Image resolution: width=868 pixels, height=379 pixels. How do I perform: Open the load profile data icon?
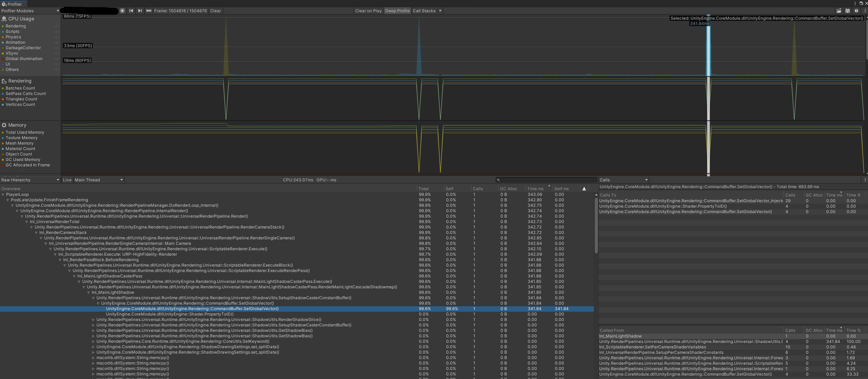(x=839, y=10)
